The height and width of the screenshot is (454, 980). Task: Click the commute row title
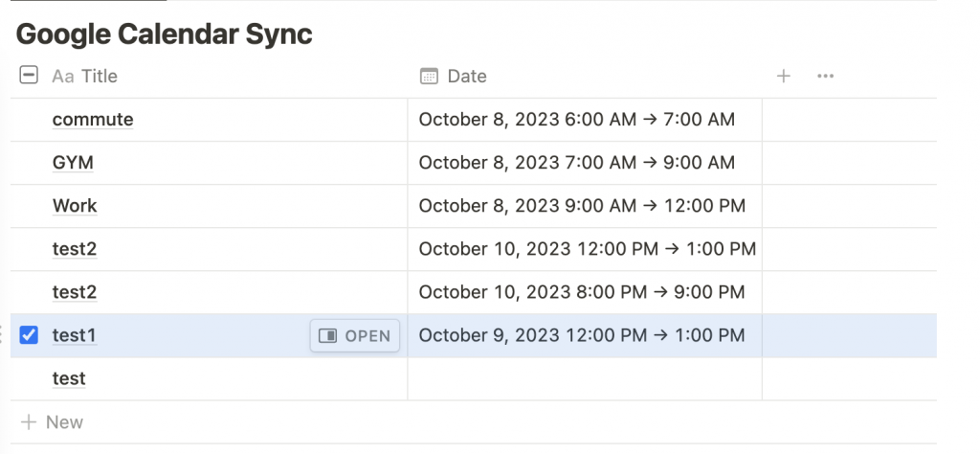click(93, 120)
